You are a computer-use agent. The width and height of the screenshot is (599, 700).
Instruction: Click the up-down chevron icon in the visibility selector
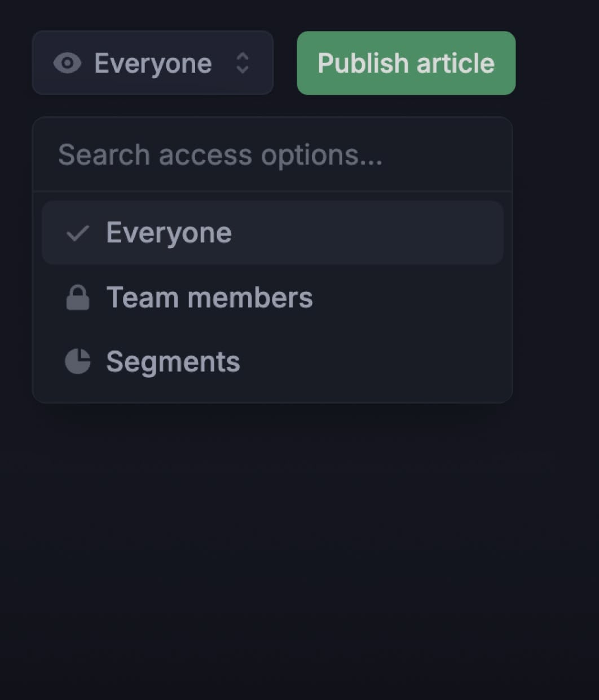click(243, 63)
